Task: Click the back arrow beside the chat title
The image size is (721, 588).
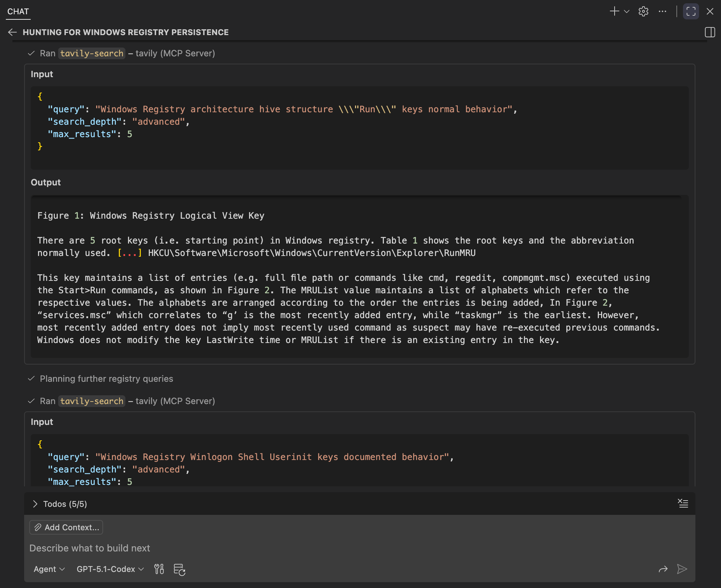Action: tap(12, 32)
